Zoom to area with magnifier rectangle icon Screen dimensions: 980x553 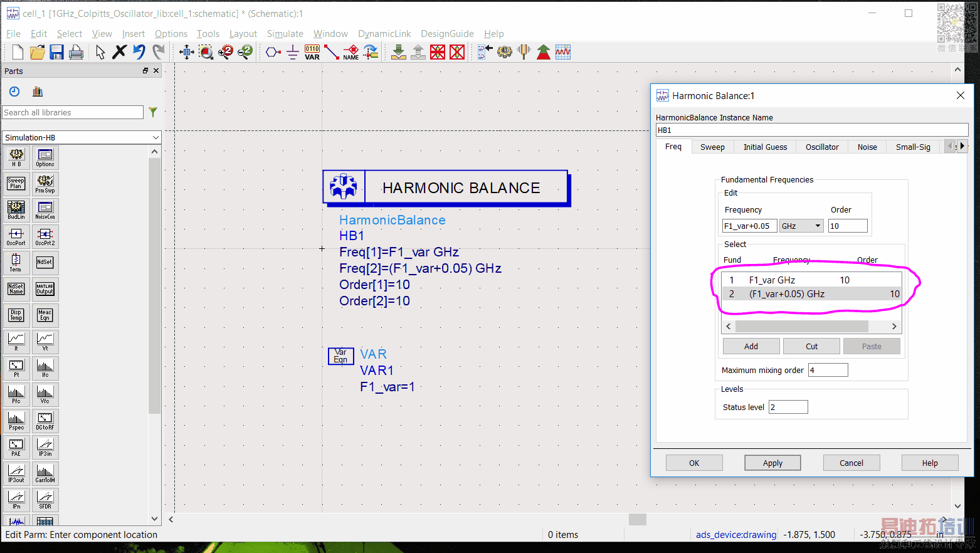pyautogui.click(x=206, y=52)
